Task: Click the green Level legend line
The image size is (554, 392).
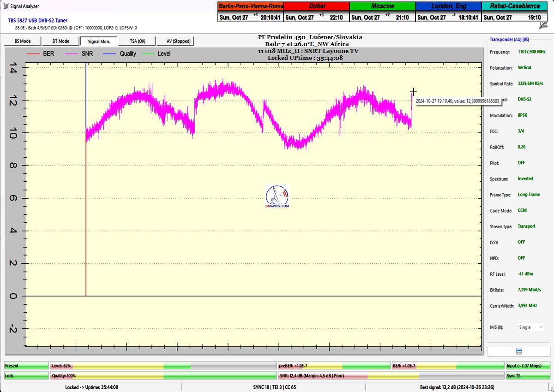Action: pos(149,54)
